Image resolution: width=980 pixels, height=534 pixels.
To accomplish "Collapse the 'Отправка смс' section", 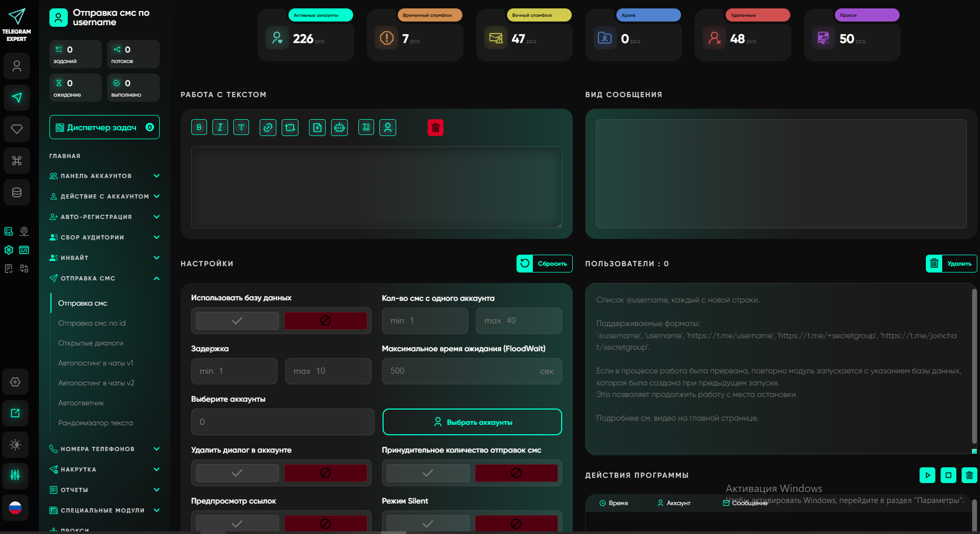I will pos(104,278).
